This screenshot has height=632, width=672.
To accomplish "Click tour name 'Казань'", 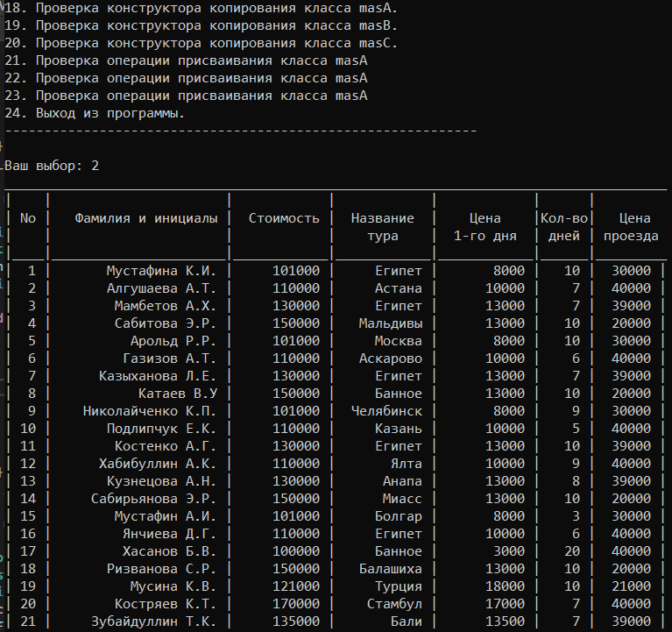I will (x=399, y=430).
